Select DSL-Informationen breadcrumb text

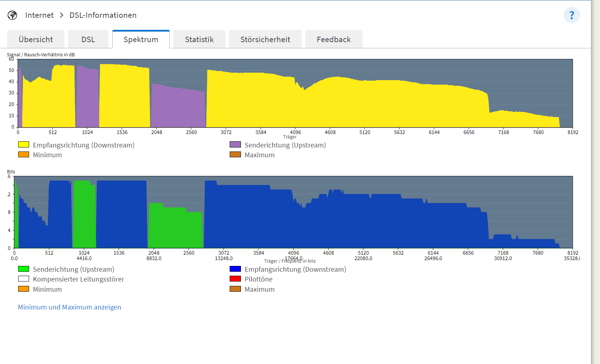[x=103, y=15]
